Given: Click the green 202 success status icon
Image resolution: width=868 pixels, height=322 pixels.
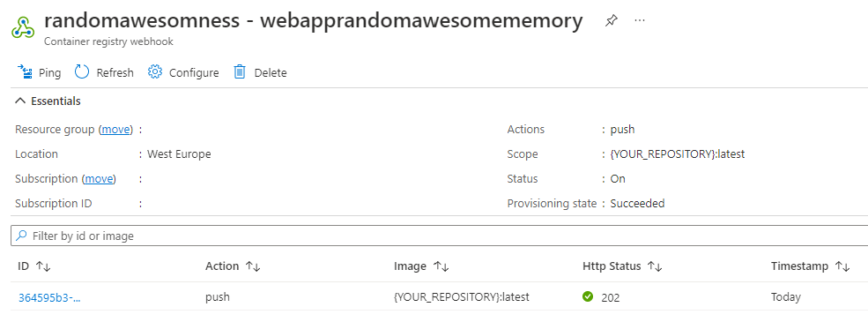Looking at the screenshot, I should (x=588, y=296).
